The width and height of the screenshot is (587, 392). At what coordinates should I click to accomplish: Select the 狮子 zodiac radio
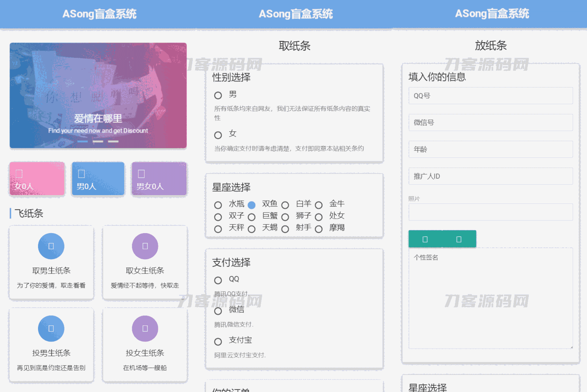click(285, 217)
